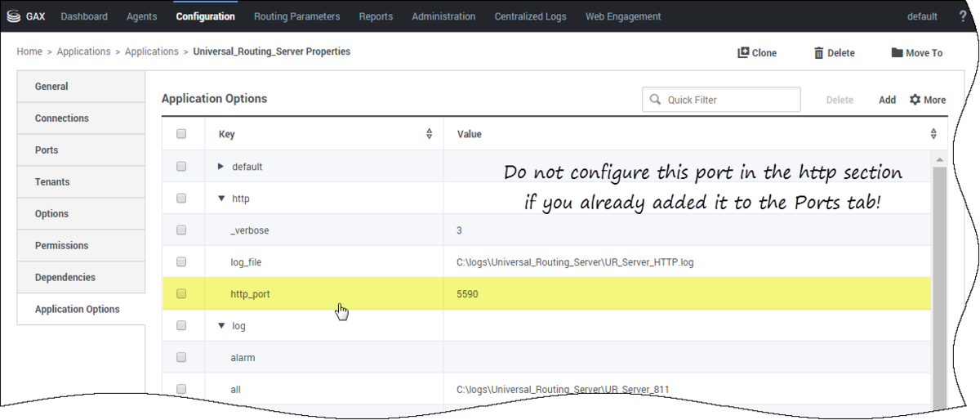Check the alarm row checkbox
980x420 pixels.
click(x=181, y=357)
